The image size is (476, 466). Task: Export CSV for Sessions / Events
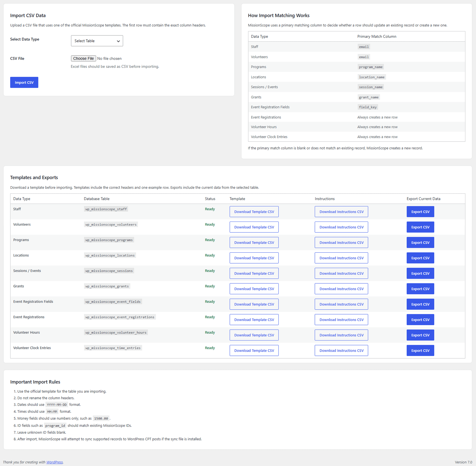click(420, 273)
